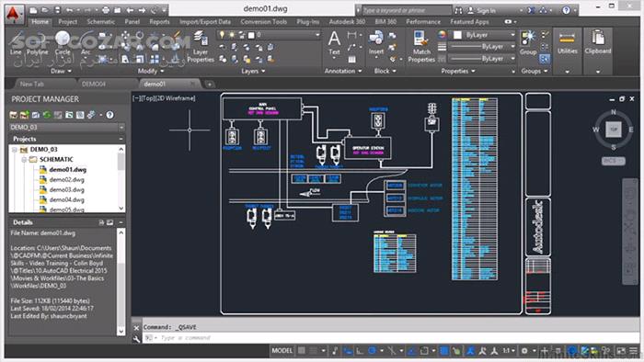Switch to DEMO04 drawing tab
Viewport: 644px width, 362px height.
coord(94,84)
